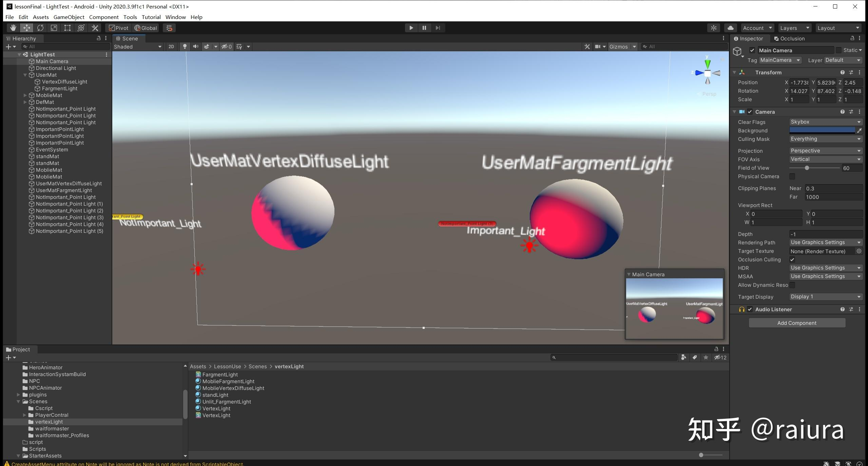Open the GameObject menu
This screenshot has width=868, height=466.
[69, 17]
